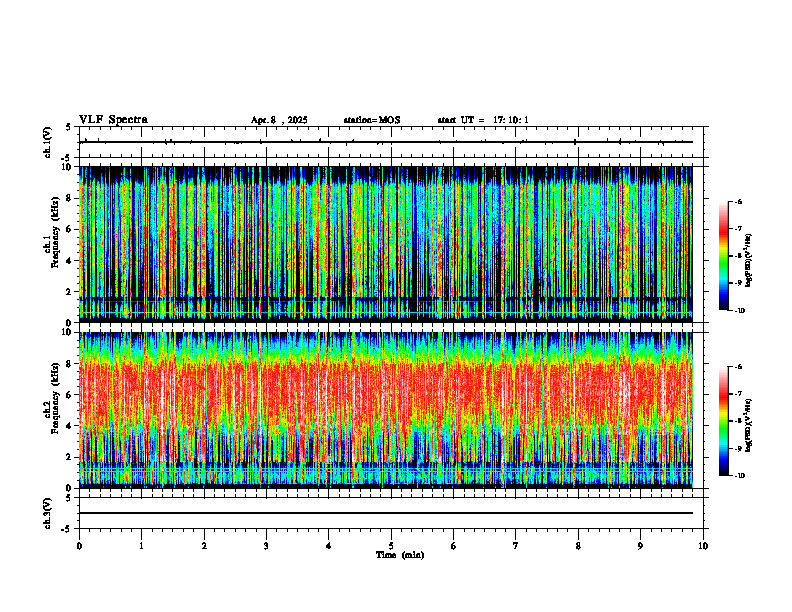Click the "7" tick on the Time axis
Viewport: 792px width, 612px height.
pos(516,546)
